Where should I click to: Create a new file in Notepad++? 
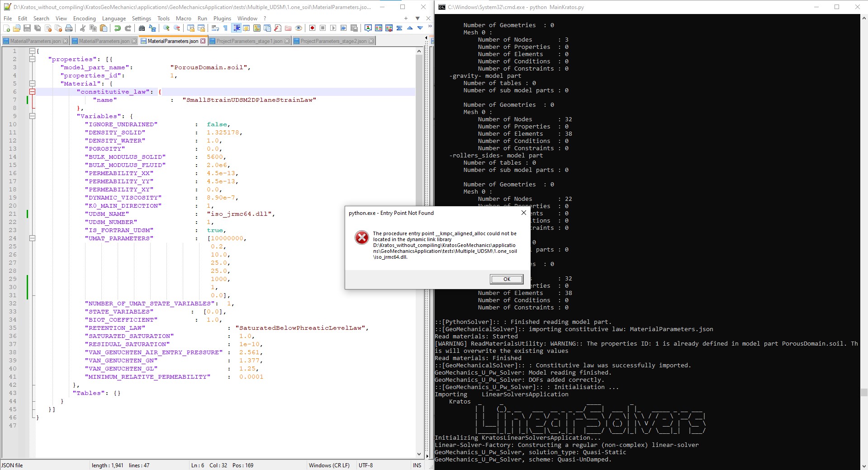pos(6,28)
